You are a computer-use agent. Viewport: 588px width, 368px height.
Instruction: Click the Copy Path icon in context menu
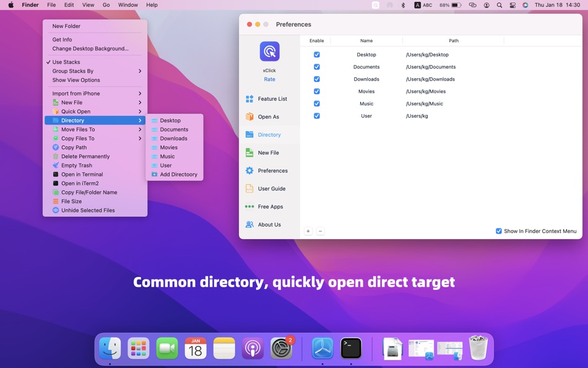coord(56,147)
